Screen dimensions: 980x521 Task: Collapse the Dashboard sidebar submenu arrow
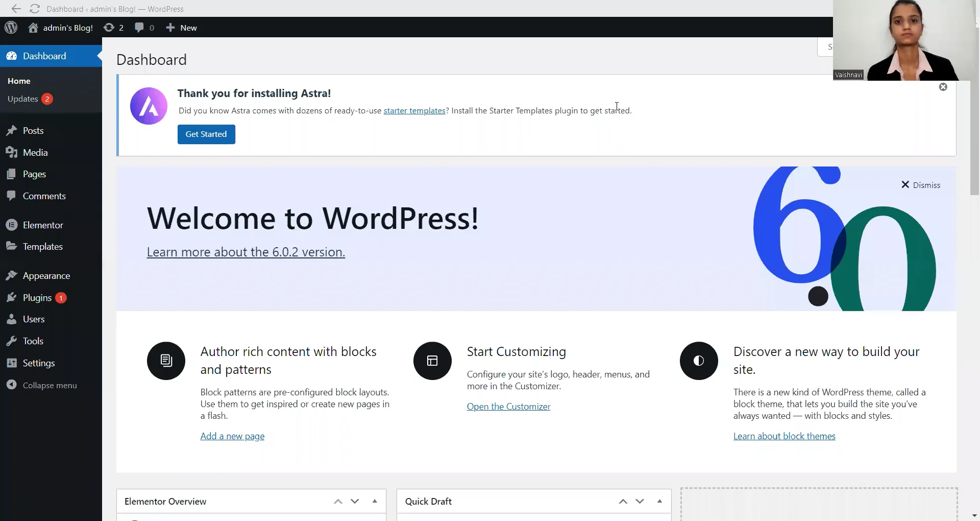point(99,56)
